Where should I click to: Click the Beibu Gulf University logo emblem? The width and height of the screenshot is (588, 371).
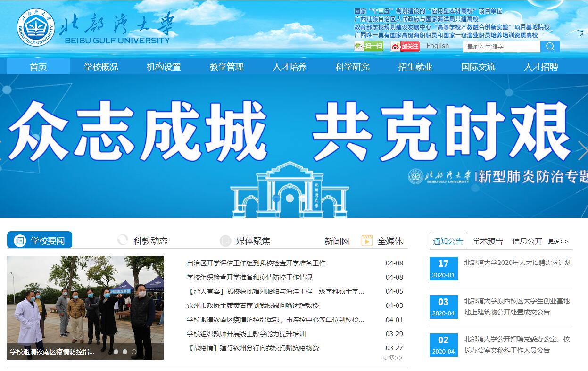pos(36,28)
